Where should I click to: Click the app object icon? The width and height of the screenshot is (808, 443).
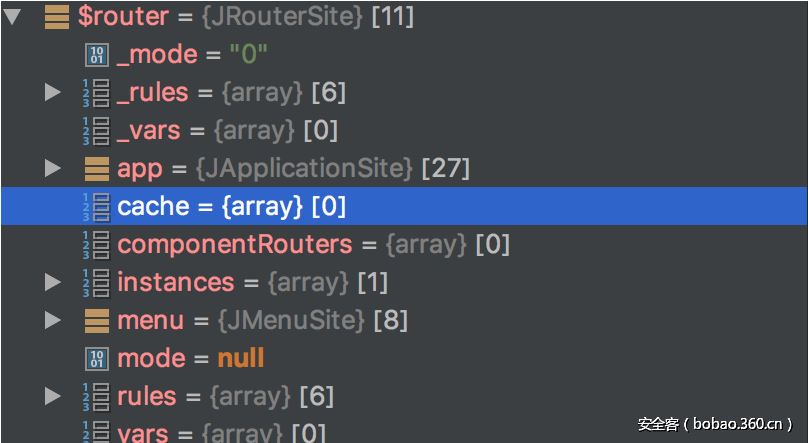coord(96,169)
